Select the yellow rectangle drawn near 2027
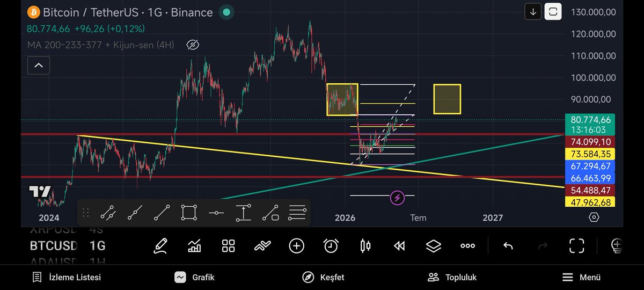Image resolution: width=644 pixels, height=290 pixels. [447, 99]
